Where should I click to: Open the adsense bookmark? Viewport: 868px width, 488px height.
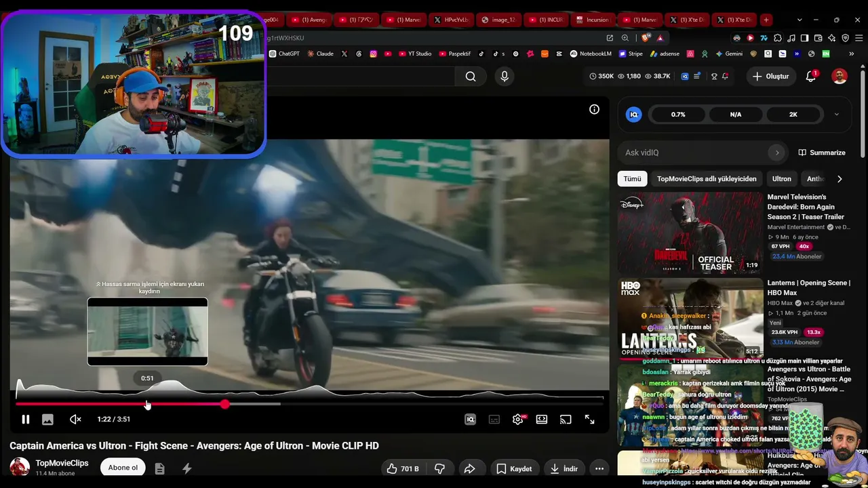[665, 54]
